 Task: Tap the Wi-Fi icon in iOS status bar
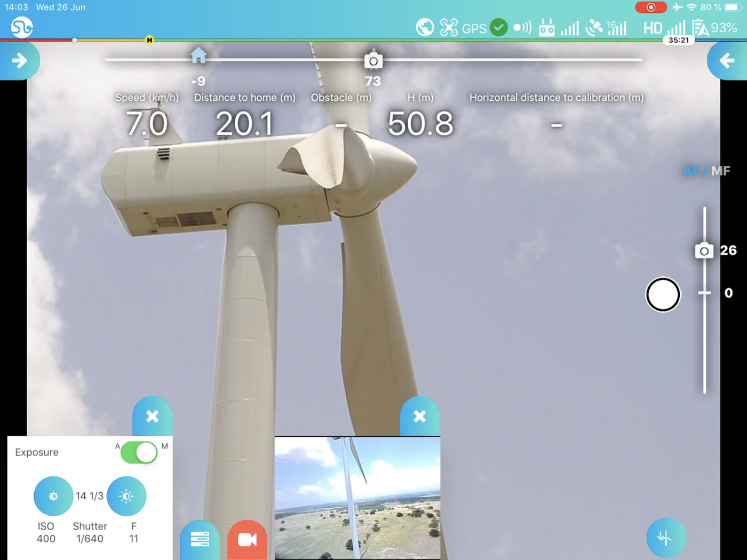(692, 7)
